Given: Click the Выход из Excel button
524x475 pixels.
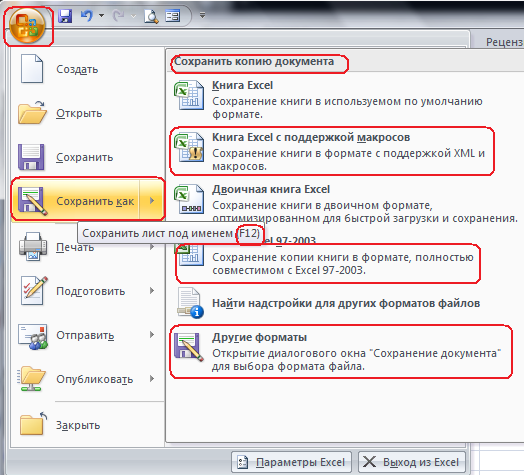Looking at the screenshot, I should tap(412, 462).
